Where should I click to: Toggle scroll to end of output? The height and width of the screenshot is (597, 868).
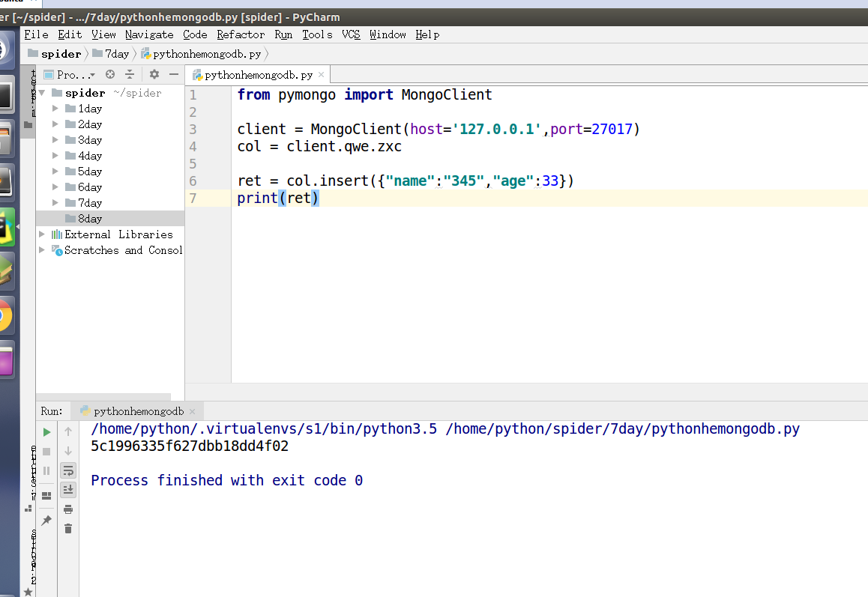click(x=68, y=490)
